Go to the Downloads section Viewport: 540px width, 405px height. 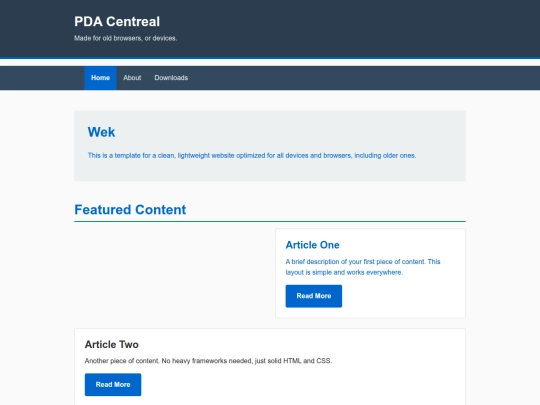tap(171, 78)
